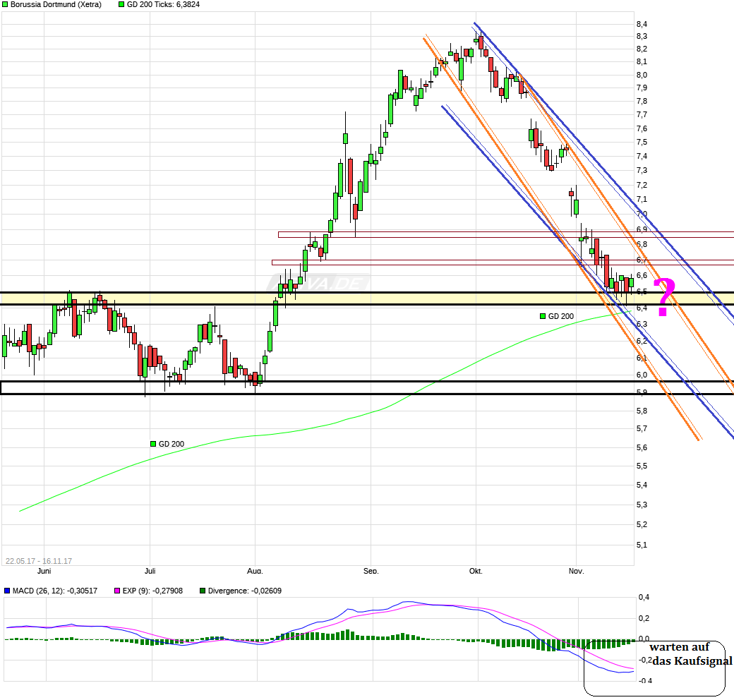This screenshot has width=734, height=700.
Task: Click the blue MACD legend swatch
Action: (x=7, y=591)
